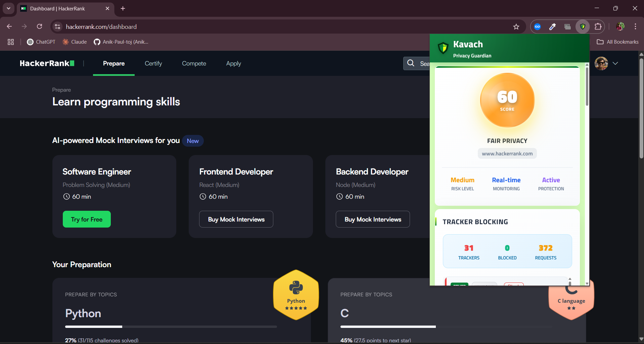Click the TRACKER BLOCKING heading
Viewport: 644px width, 344px height.
click(475, 222)
